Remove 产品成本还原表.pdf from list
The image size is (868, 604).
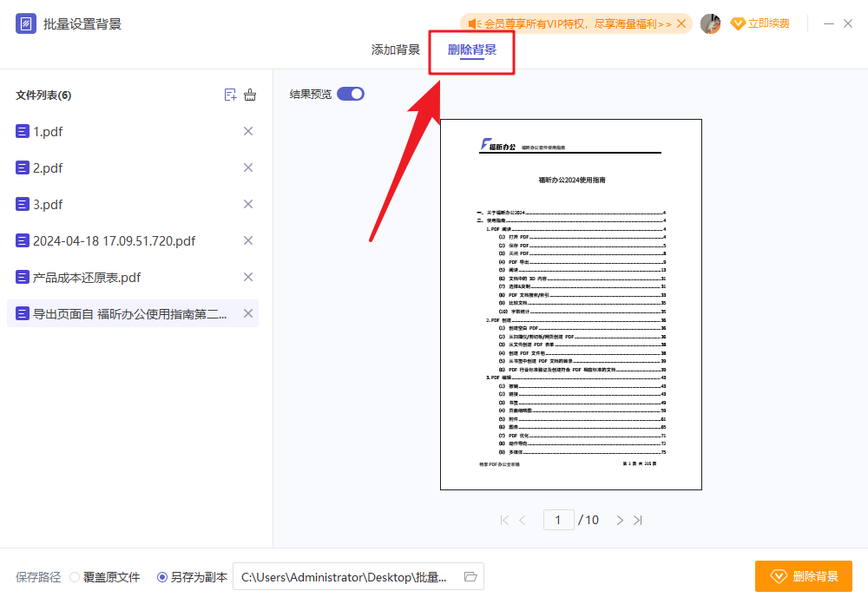(x=248, y=278)
